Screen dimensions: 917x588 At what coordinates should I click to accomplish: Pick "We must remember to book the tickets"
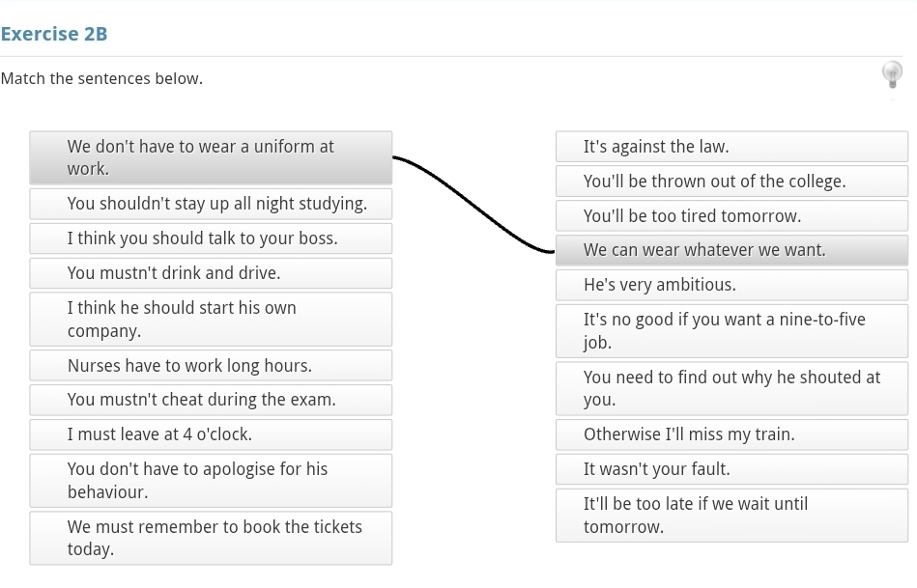coord(211,539)
